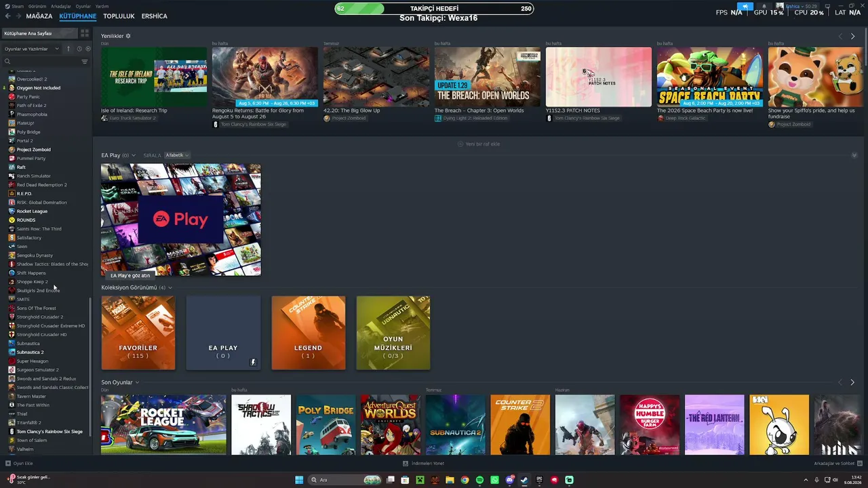
Task: Click the SMITE icon in the game list
Action: [12, 300]
